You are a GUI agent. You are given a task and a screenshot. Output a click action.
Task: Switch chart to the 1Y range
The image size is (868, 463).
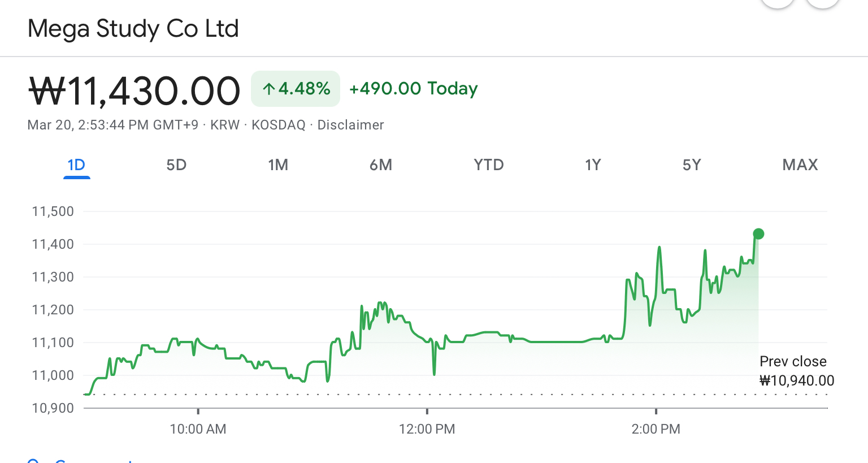(x=593, y=165)
